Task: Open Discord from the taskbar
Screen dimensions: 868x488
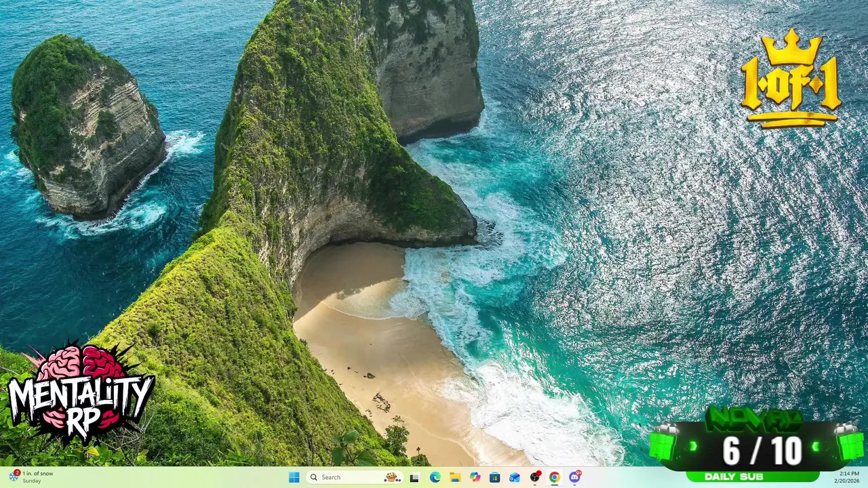Action: coord(575,477)
